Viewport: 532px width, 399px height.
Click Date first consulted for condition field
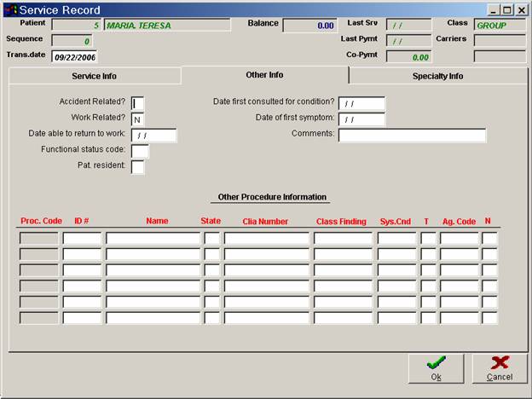(361, 103)
